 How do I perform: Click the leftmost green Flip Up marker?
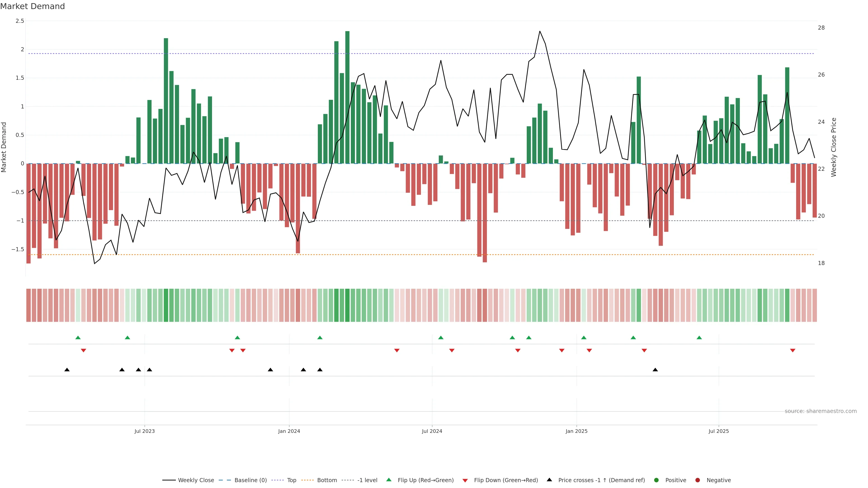pyautogui.click(x=78, y=338)
